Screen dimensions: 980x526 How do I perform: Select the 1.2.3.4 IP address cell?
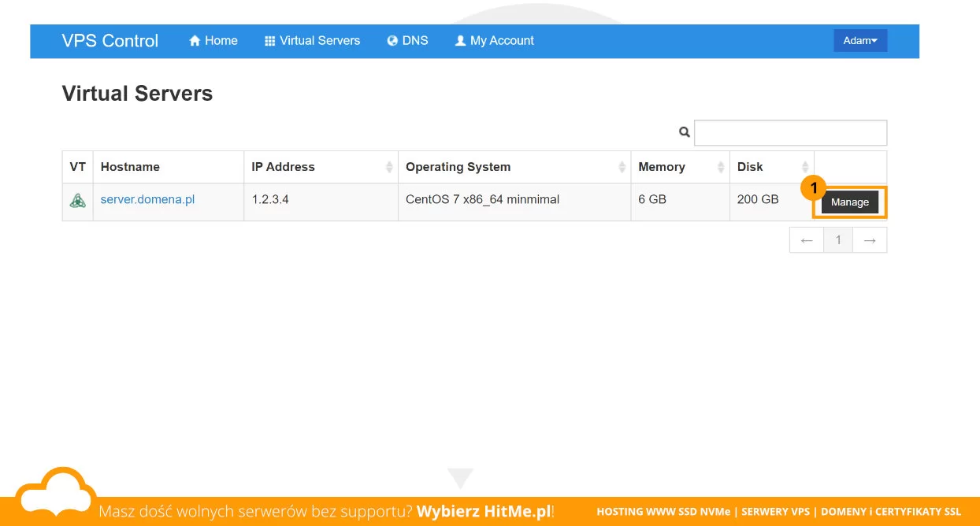321,202
